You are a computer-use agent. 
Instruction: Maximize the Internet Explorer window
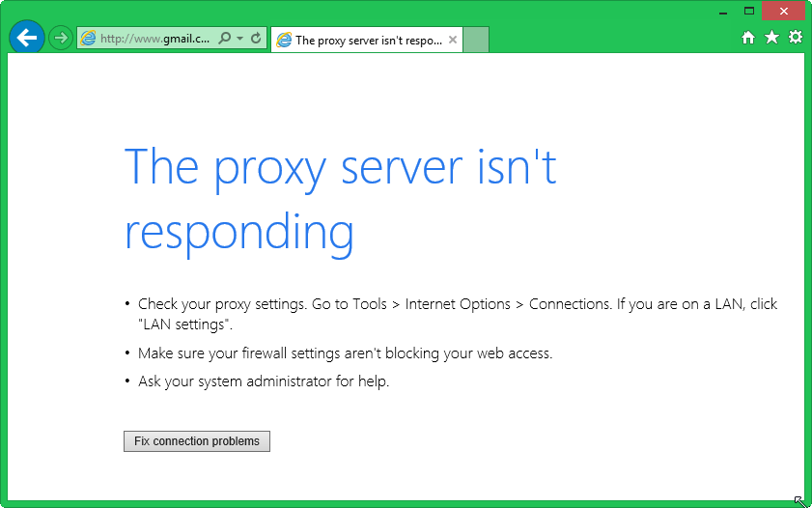pos(748,11)
